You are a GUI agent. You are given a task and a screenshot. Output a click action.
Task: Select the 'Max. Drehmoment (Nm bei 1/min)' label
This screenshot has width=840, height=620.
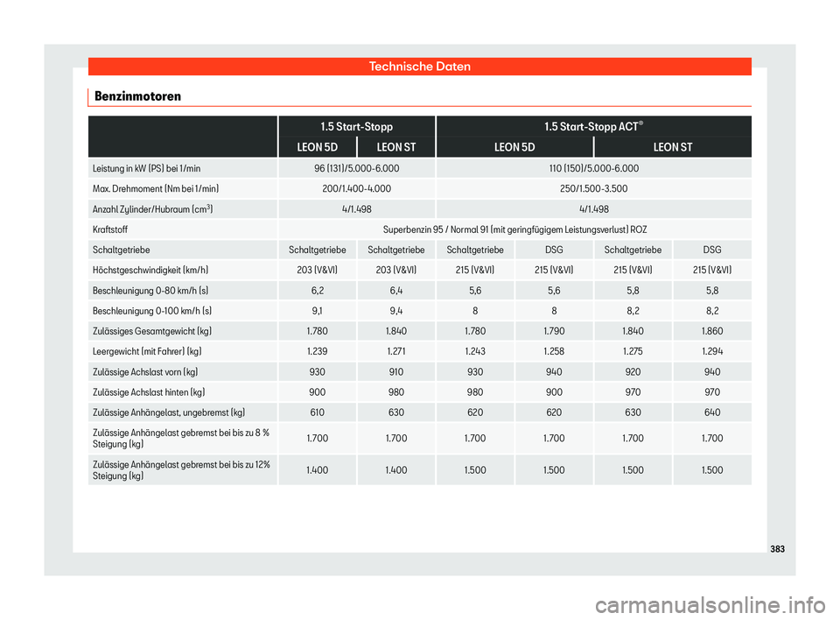156,189
